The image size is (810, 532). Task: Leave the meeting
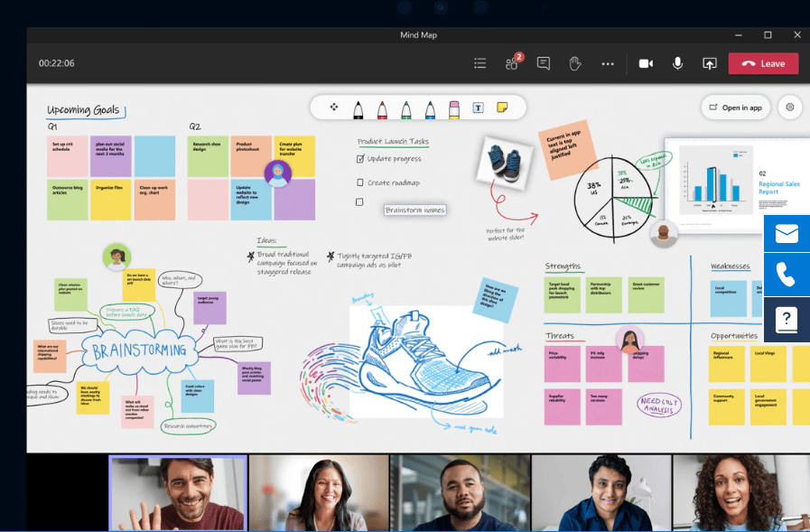tap(764, 63)
